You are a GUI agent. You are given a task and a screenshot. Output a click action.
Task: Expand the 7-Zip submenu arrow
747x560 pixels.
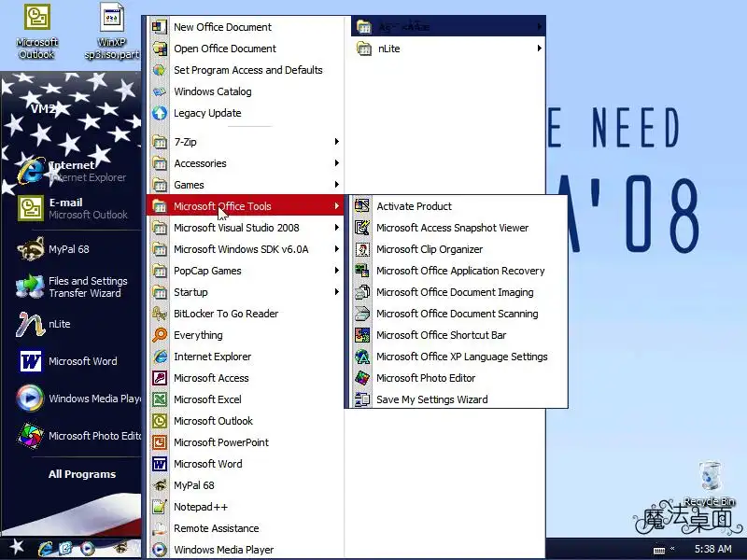336,142
